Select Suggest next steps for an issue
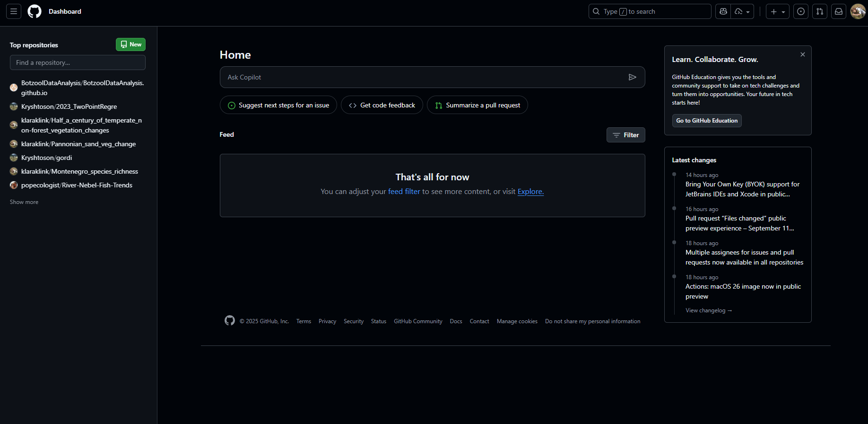This screenshot has height=424, width=868. coord(278,105)
